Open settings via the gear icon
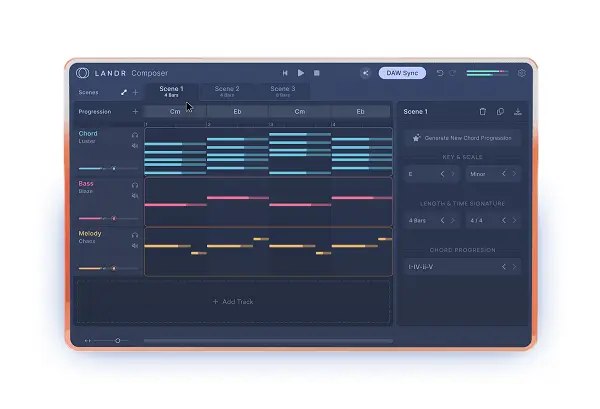600x409 pixels. point(522,73)
